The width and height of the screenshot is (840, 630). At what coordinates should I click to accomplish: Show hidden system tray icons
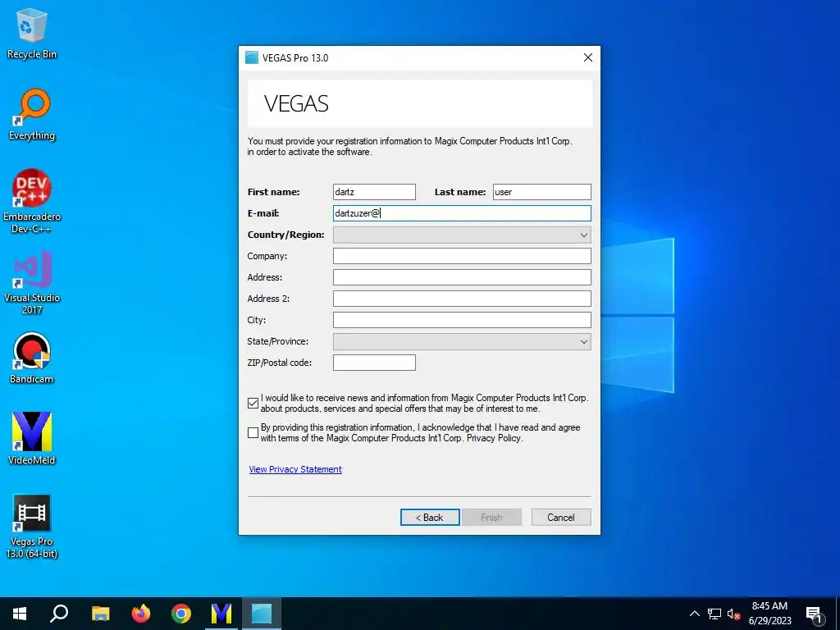click(x=694, y=614)
